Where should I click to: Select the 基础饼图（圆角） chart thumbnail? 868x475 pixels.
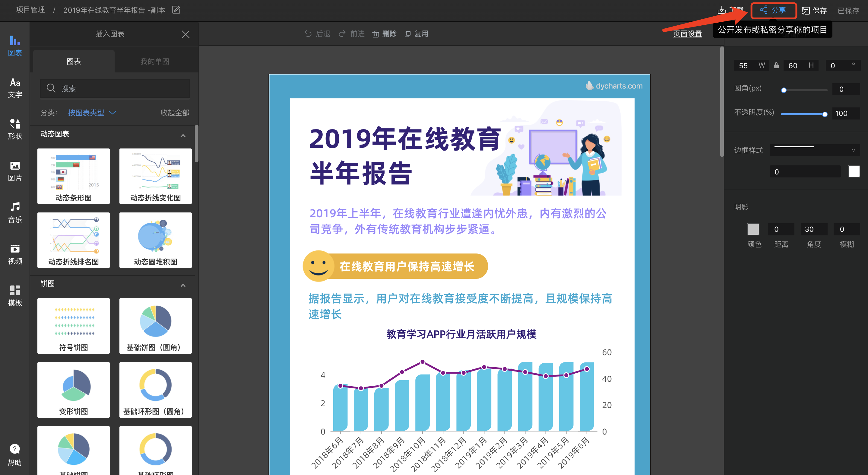pos(155,326)
